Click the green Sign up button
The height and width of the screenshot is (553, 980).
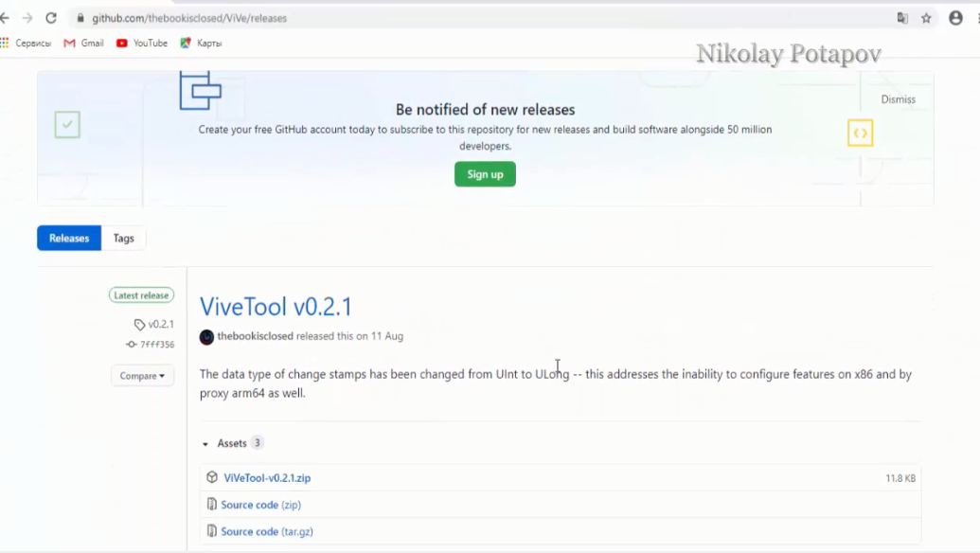(485, 174)
